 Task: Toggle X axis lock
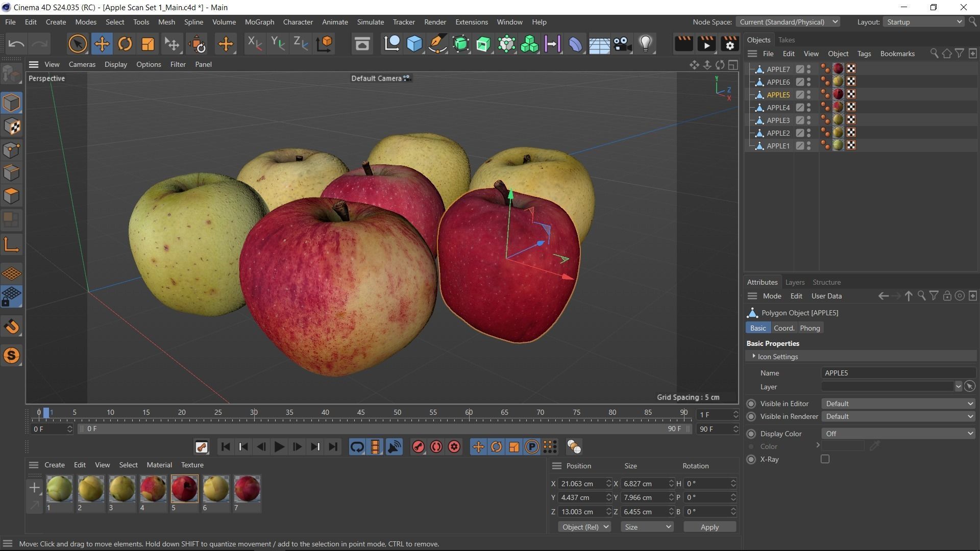[x=254, y=44]
